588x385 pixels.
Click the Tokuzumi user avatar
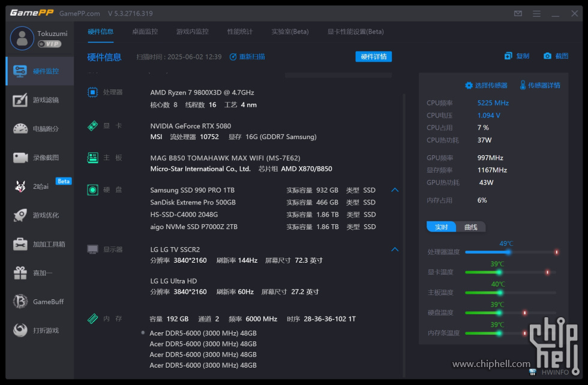click(22, 38)
